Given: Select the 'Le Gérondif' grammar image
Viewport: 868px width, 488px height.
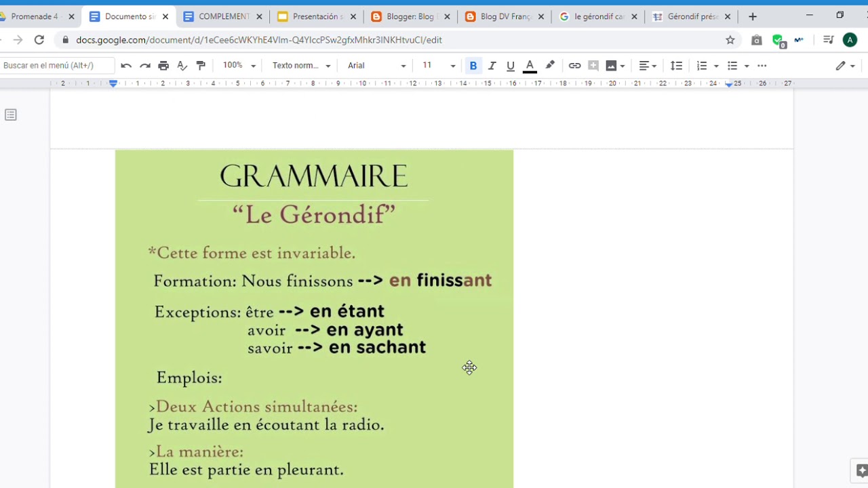Looking at the screenshot, I should (314, 319).
